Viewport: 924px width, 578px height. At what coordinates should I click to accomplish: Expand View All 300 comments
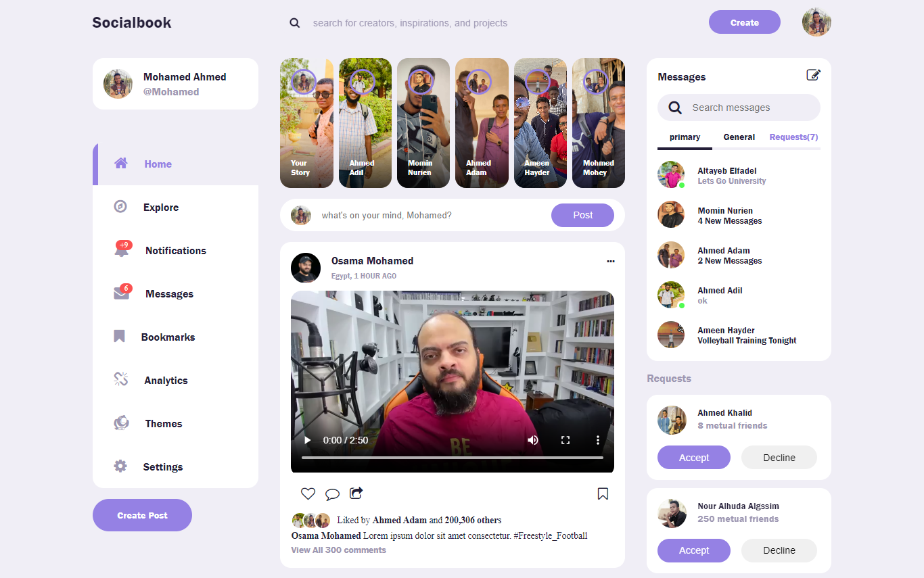point(338,550)
